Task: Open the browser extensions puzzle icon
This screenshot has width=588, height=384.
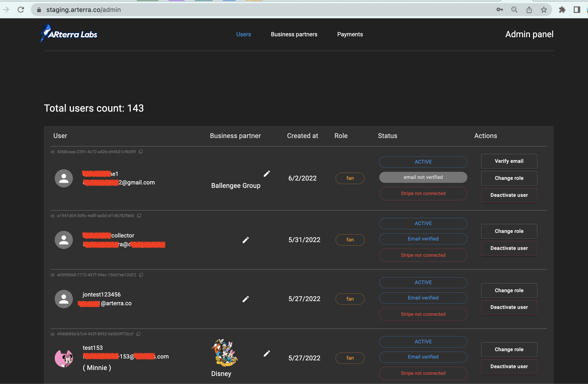Action: pos(562,10)
